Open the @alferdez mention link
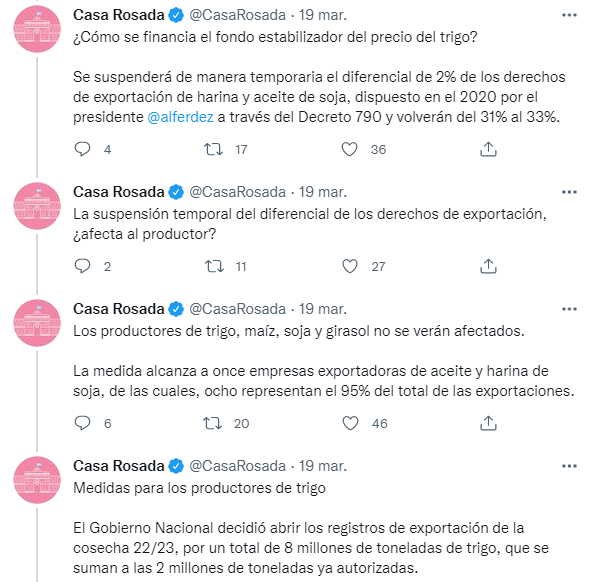Screen dimensions: 593x582 180,117
